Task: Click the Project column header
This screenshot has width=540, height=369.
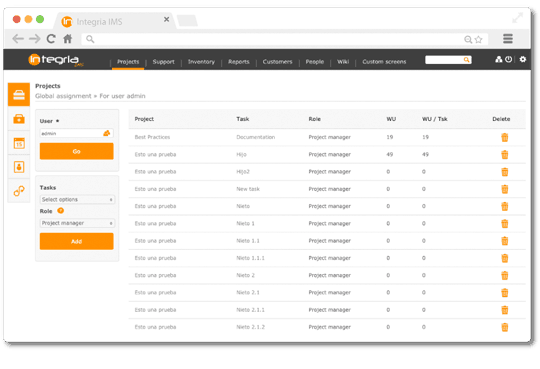Action: point(144,119)
